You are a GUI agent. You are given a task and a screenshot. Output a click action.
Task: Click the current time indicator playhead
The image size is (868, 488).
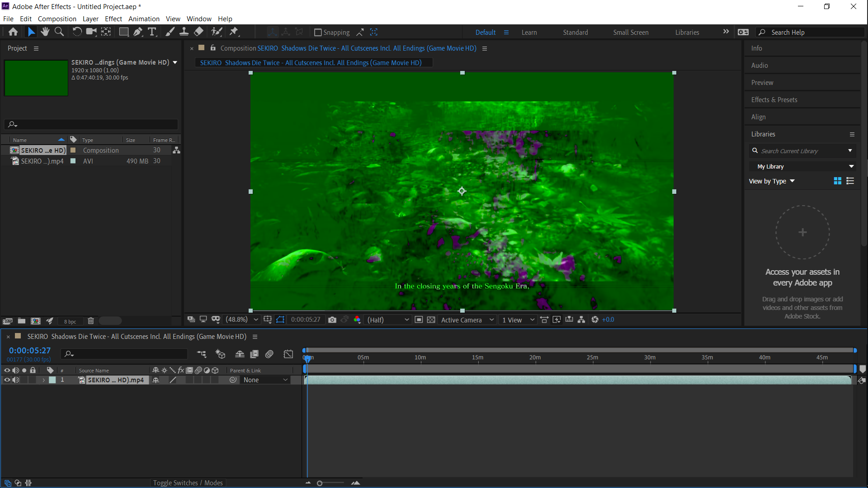click(x=307, y=358)
